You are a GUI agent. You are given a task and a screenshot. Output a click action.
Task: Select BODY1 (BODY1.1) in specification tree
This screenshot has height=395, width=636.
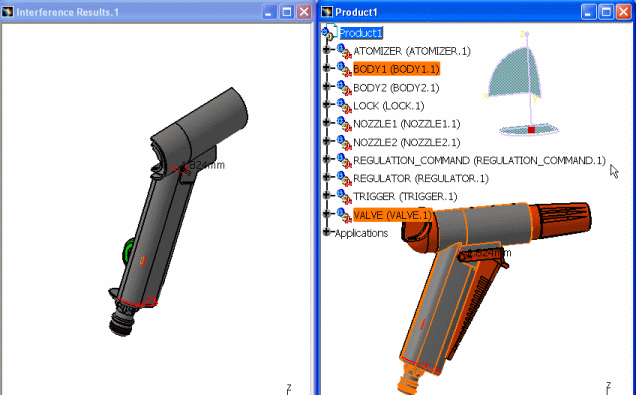coord(396,69)
